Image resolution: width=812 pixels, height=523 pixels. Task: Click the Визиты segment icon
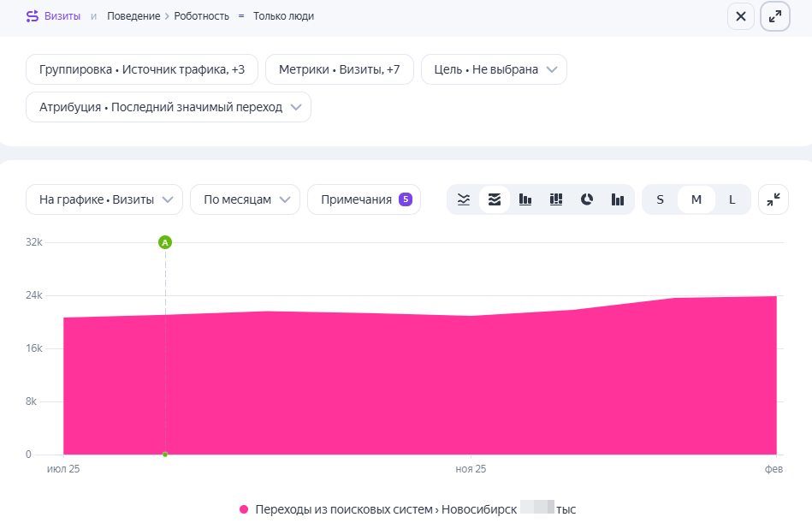pyautogui.click(x=33, y=16)
